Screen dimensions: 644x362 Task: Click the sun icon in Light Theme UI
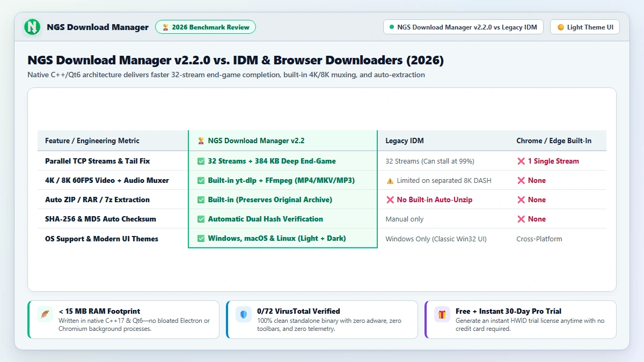pyautogui.click(x=561, y=27)
